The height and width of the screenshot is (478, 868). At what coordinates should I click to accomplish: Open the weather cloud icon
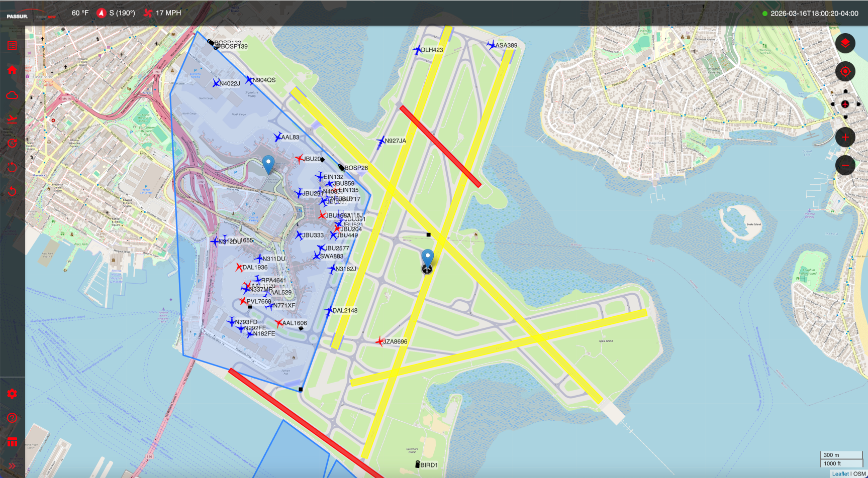click(x=12, y=95)
